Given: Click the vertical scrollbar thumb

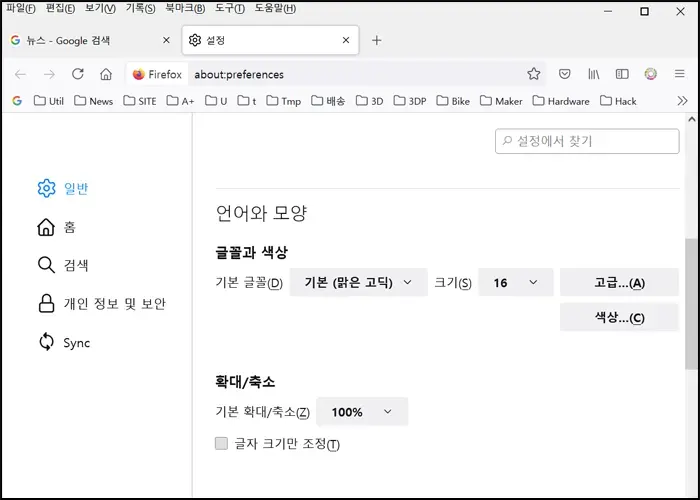Looking at the screenshot, I should 691,304.
